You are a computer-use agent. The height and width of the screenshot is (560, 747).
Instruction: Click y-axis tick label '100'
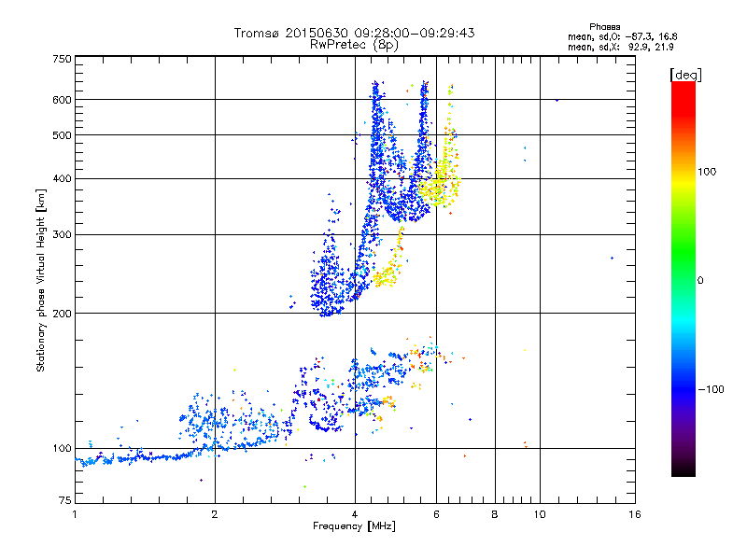[63, 449]
